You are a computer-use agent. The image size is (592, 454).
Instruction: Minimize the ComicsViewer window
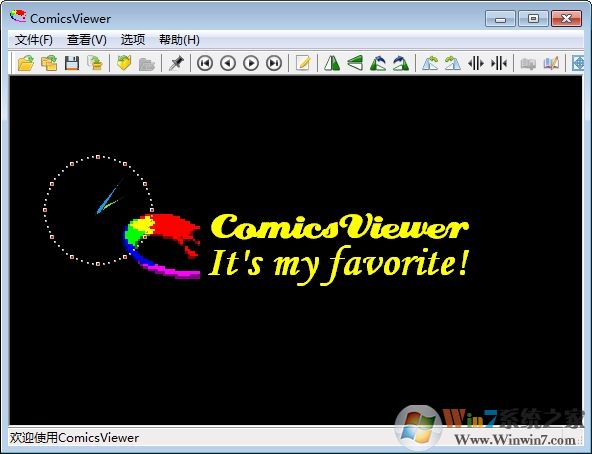[500, 19]
